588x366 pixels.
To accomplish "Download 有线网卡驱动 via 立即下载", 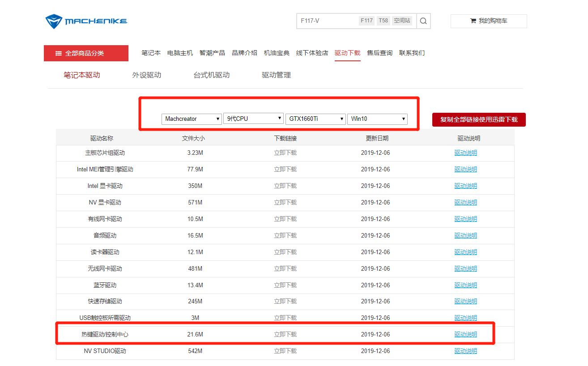I will [x=285, y=219].
